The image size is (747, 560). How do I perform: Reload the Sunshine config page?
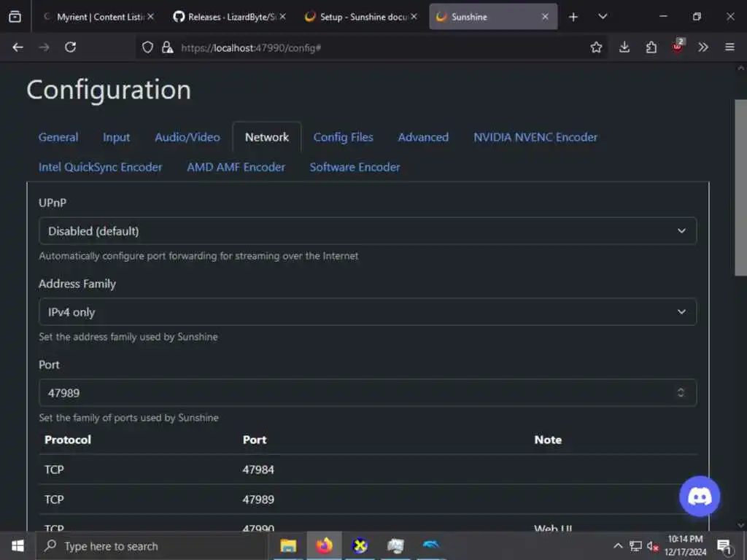tap(71, 47)
